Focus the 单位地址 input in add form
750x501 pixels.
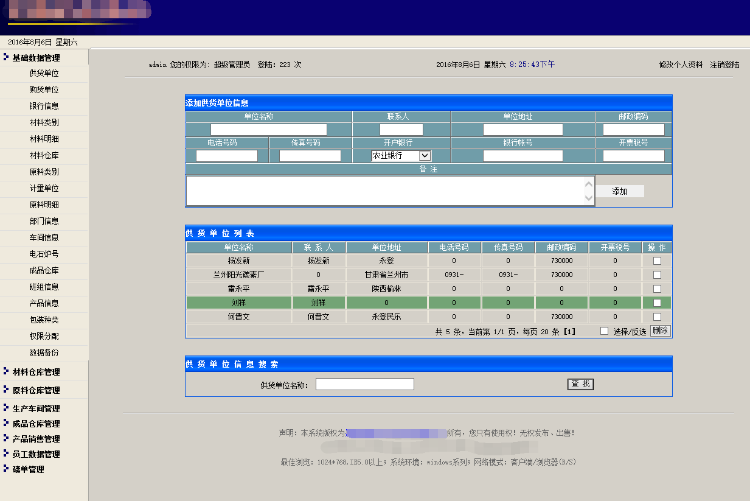click(x=523, y=129)
